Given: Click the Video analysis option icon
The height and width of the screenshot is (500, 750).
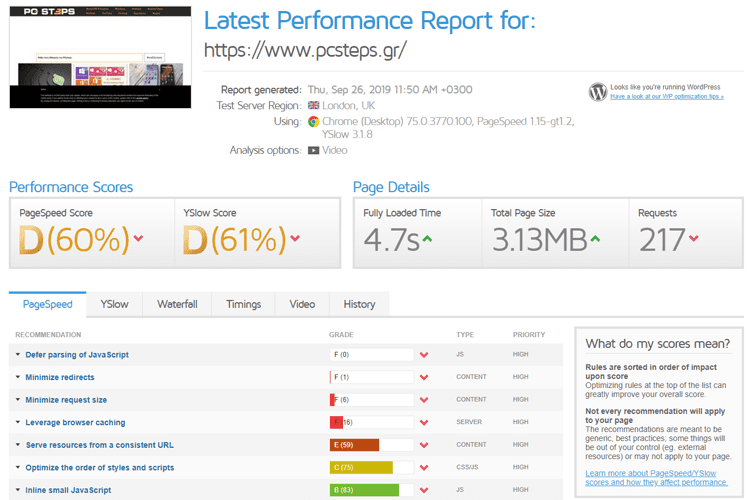Looking at the screenshot, I should pyautogui.click(x=313, y=150).
